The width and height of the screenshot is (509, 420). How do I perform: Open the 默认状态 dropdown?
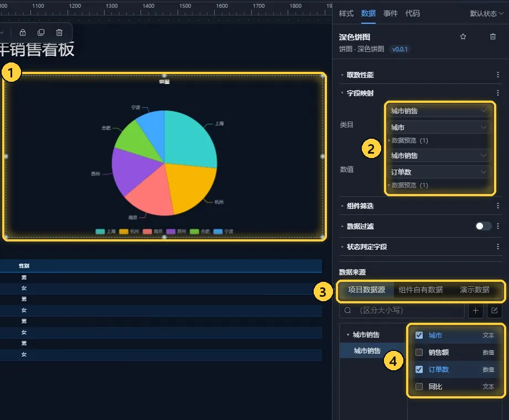[x=487, y=14]
